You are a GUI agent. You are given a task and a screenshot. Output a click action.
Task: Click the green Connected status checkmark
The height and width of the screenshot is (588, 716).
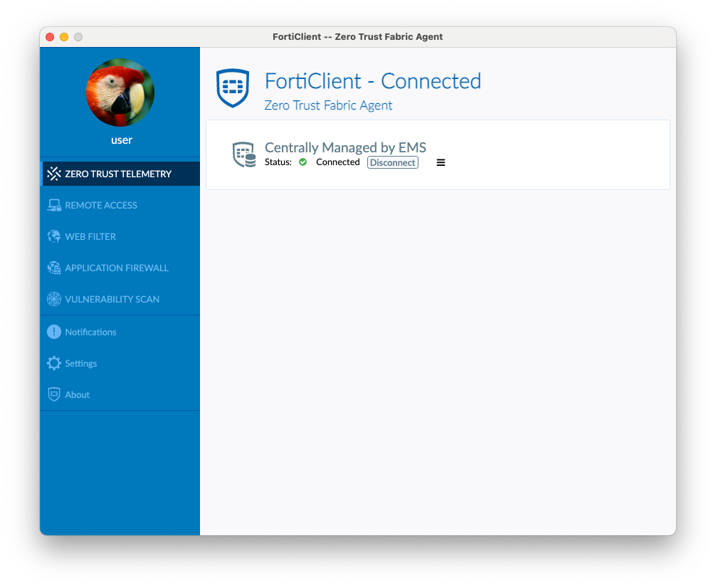click(x=302, y=162)
